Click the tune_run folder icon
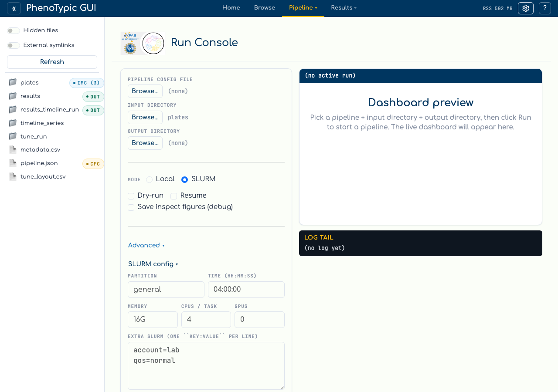558x392 pixels. point(13,136)
